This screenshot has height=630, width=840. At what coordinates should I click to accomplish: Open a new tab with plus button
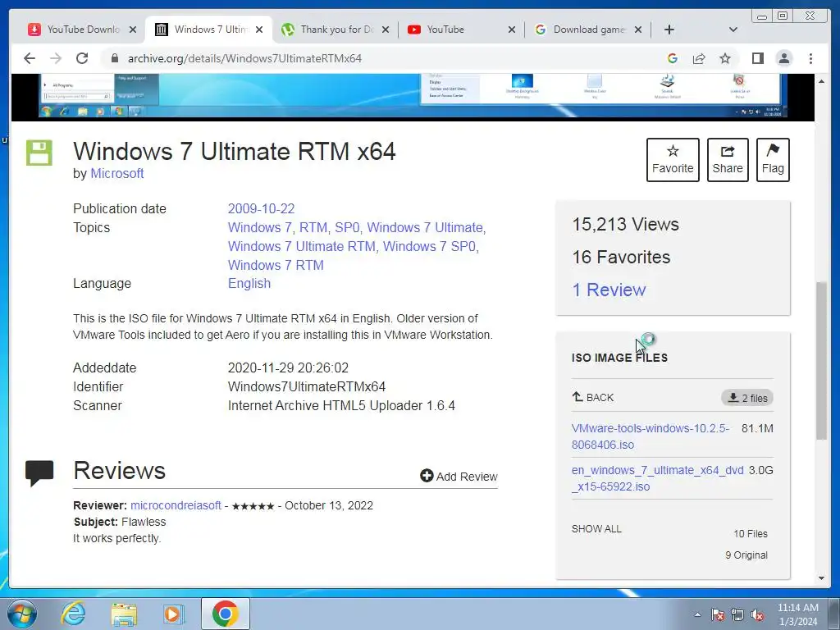pyautogui.click(x=669, y=30)
